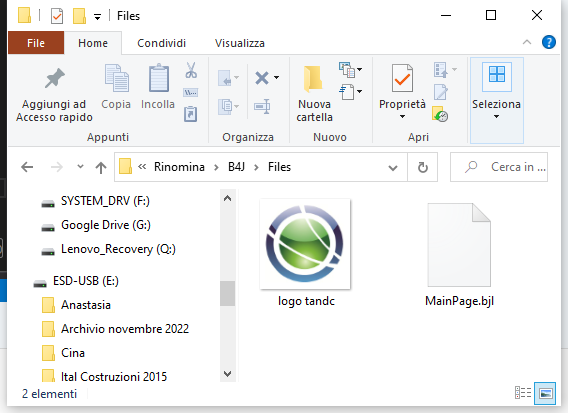Click the Incolla clipboard button
Screen dimensions: 568x413
pyautogui.click(x=158, y=87)
